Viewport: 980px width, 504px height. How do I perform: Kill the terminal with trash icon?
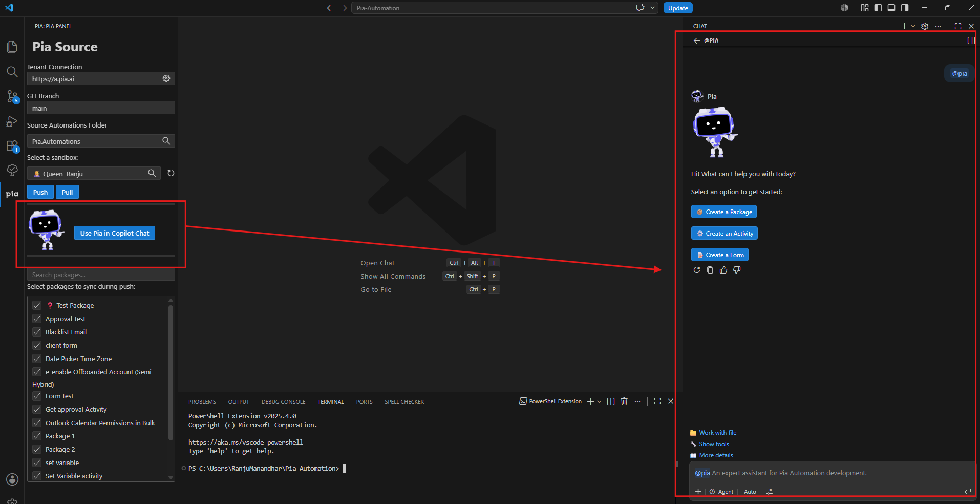click(624, 402)
